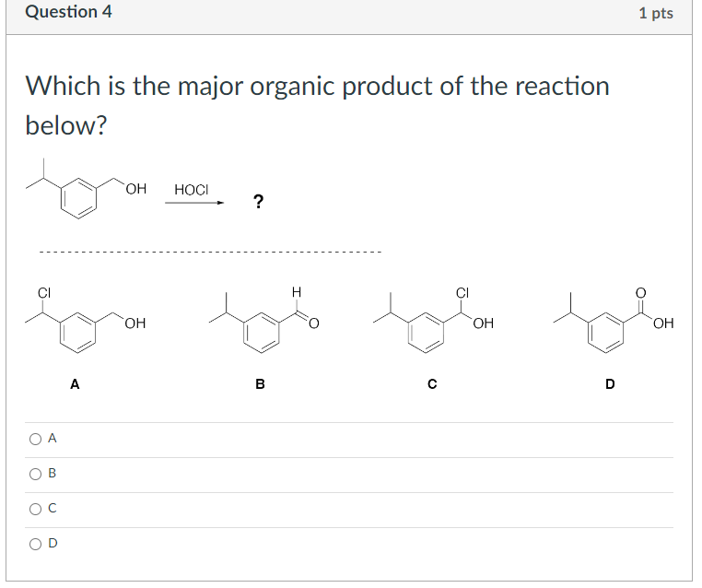Click the answer label C text
Image resolution: width=702 pixels, height=588 pixels.
point(53,508)
